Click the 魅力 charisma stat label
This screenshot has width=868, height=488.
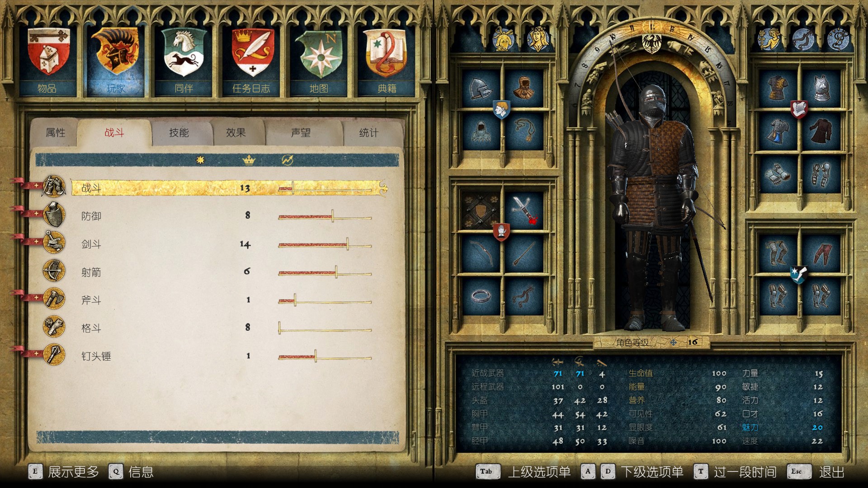pyautogui.click(x=750, y=427)
